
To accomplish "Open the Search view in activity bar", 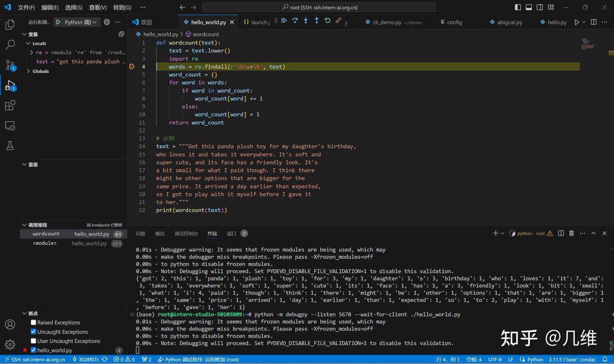I will [10, 44].
